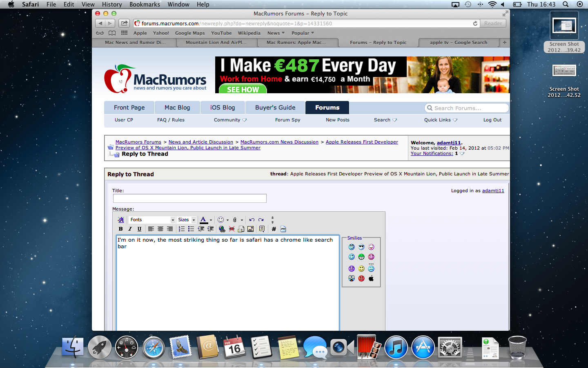Expand the Quick Links menu

point(441,120)
